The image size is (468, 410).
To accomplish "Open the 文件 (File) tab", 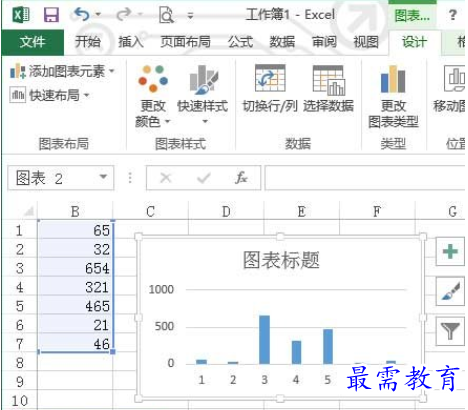I will (x=32, y=42).
